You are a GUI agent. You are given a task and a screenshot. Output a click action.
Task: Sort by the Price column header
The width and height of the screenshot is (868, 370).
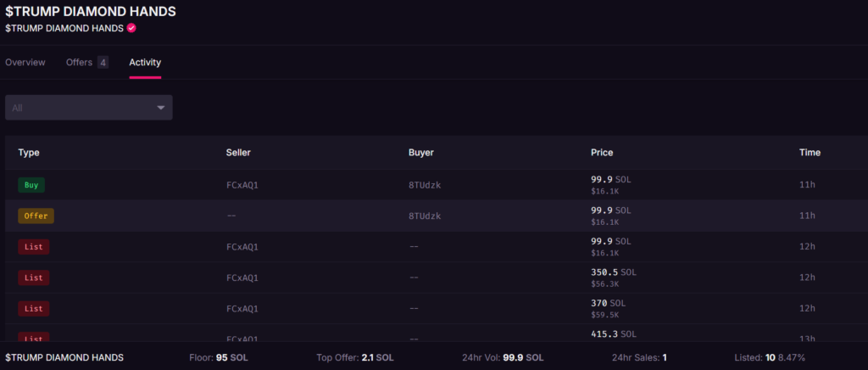click(602, 153)
